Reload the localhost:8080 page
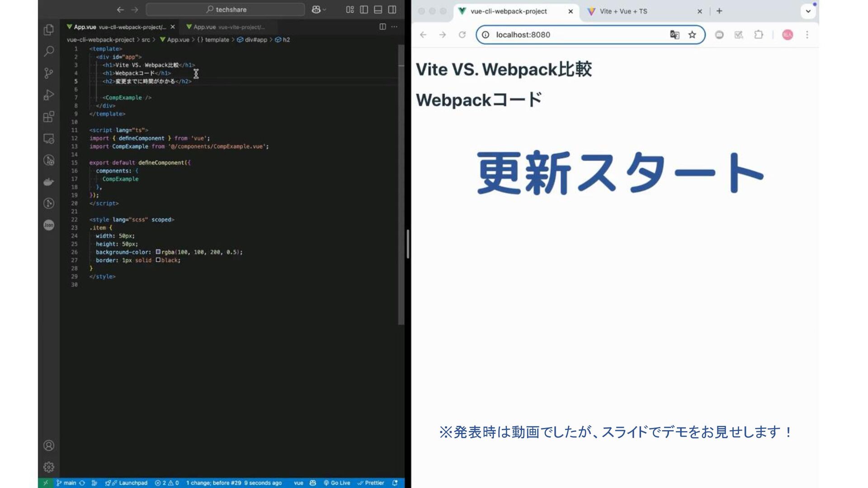This screenshot has height=488, width=868. pyautogui.click(x=462, y=35)
